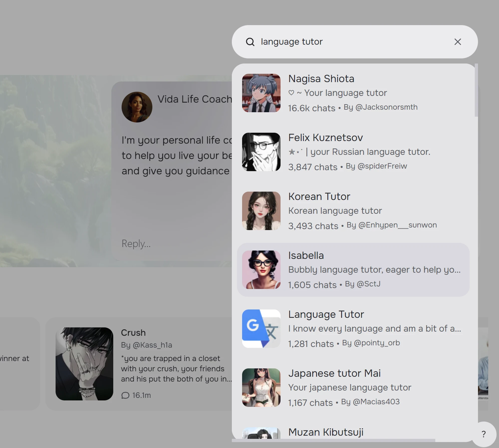Click the Google Translate Language Tutor icon

(261, 329)
